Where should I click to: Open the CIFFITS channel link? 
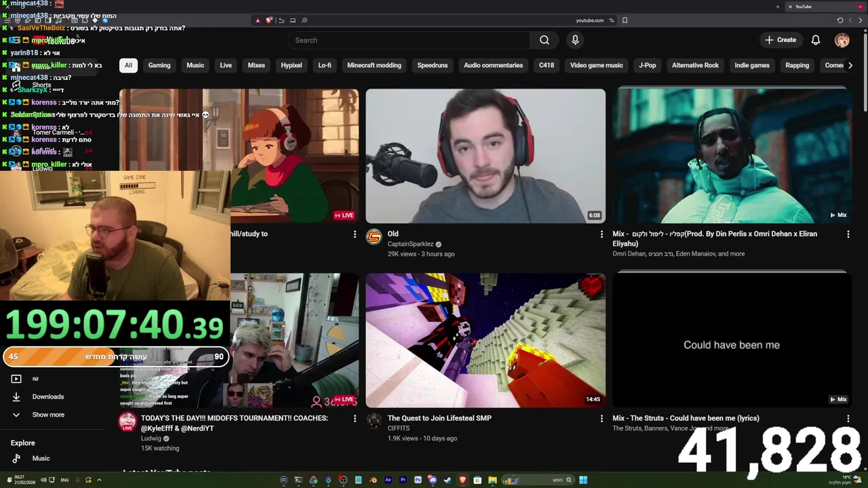click(x=399, y=428)
